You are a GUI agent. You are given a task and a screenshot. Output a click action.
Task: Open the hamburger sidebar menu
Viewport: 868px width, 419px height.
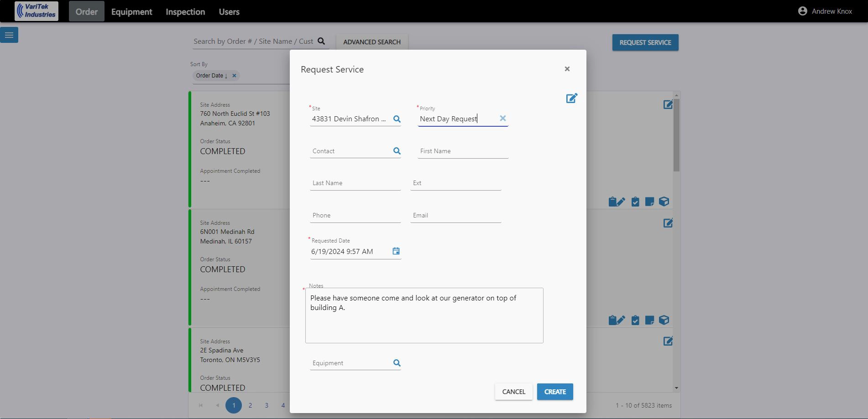pyautogui.click(x=9, y=35)
